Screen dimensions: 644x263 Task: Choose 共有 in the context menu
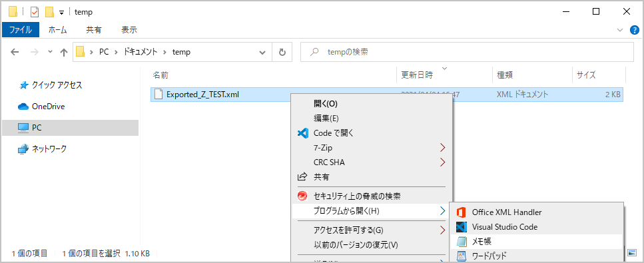372,177
